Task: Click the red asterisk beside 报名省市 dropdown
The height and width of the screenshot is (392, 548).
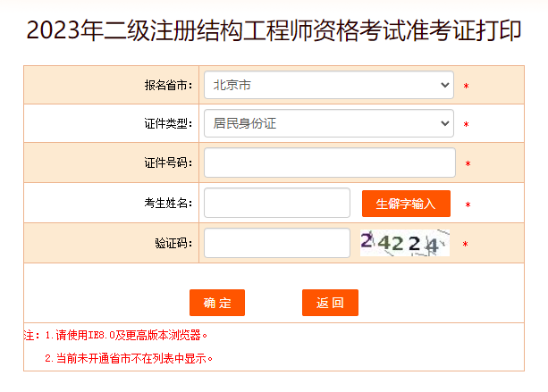Action: pyautogui.click(x=466, y=87)
